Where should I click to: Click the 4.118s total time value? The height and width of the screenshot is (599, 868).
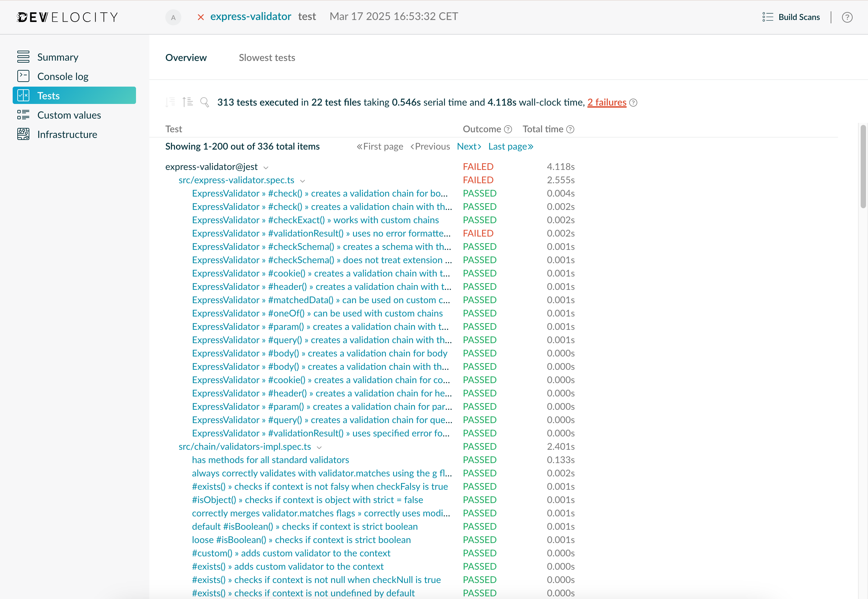point(561,167)
